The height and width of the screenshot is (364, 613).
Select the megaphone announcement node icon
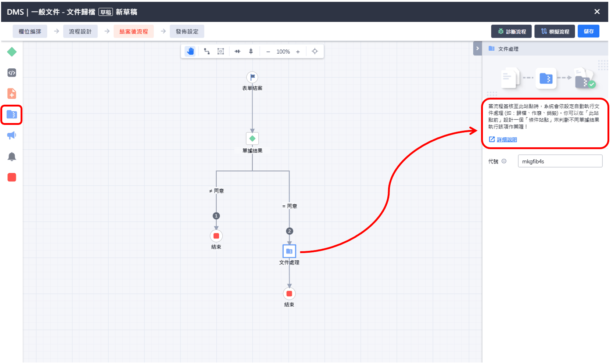coord(12,136)
